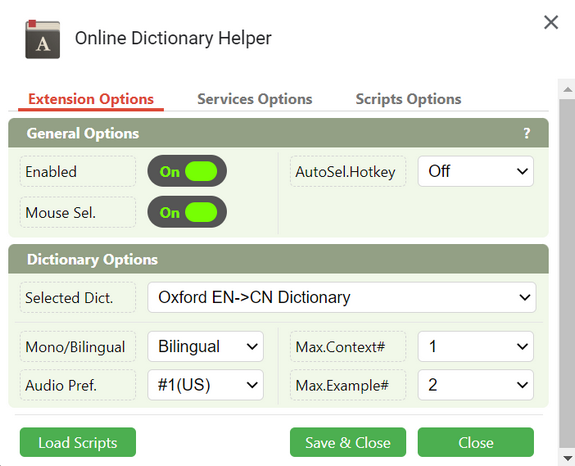Switch to the Services Options tab
This screenshot has width=575, height=466.
[254, 99]
